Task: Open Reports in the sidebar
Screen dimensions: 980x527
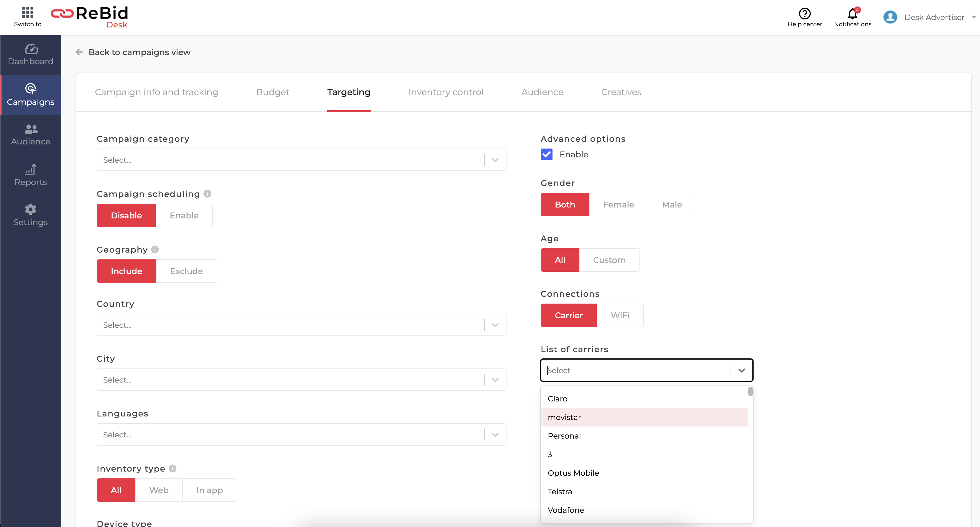Action: [x=30, y=175]
